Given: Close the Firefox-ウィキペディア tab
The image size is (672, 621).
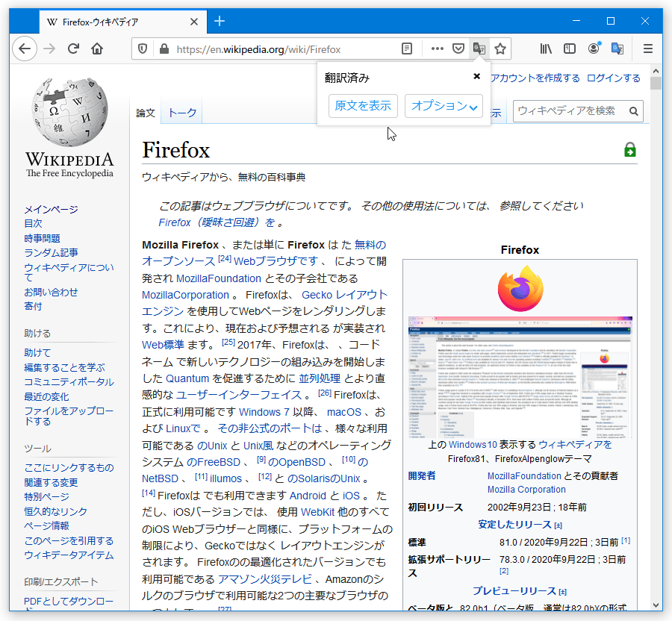Looking at the screenshot, I should tap(194, 22).
